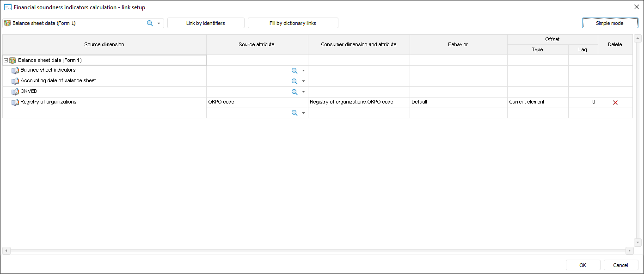This screenshot has width=644, height=274.
Task: Click the vertical scrollbar down arrow
Action: coord(638,243)
